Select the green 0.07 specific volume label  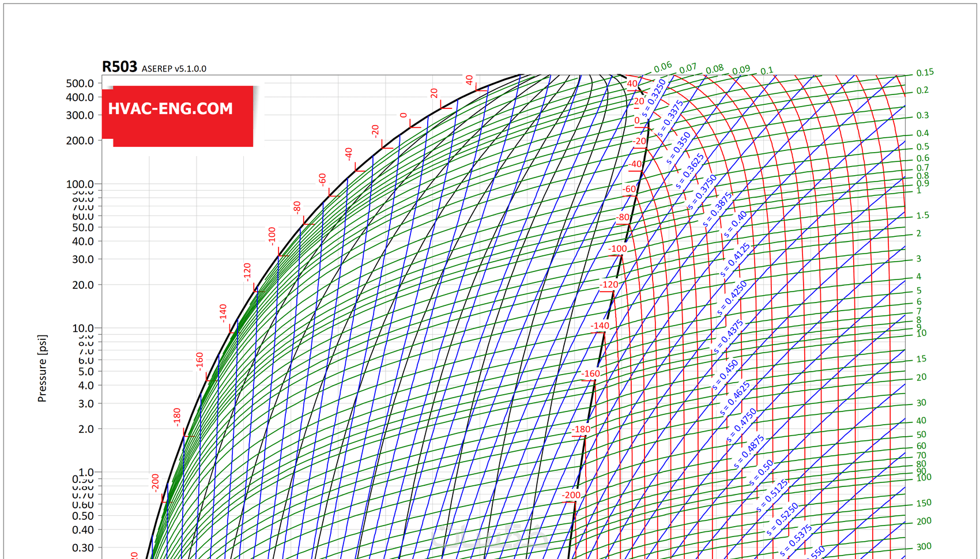[688, 69]
